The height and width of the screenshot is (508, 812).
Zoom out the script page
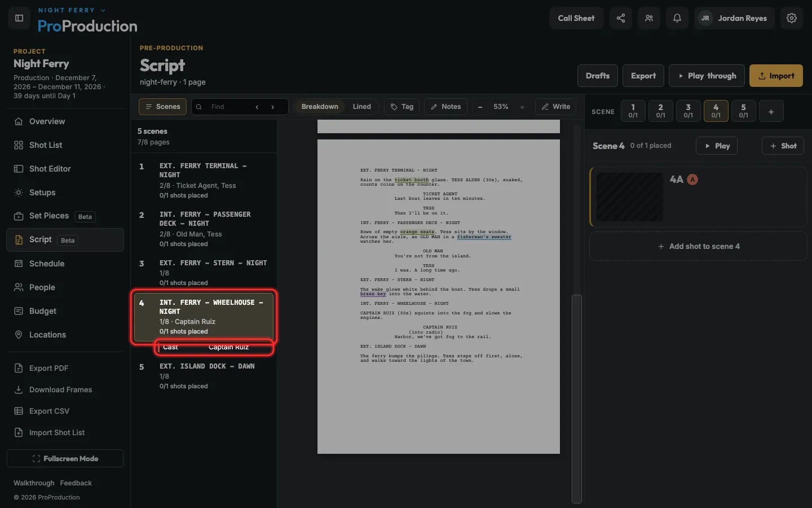[x=480, y=107]
